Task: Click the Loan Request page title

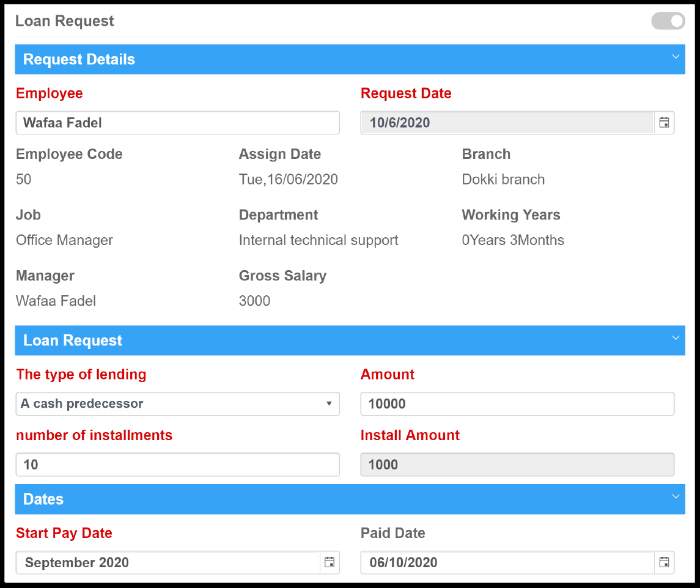Action: click(65, 21)
